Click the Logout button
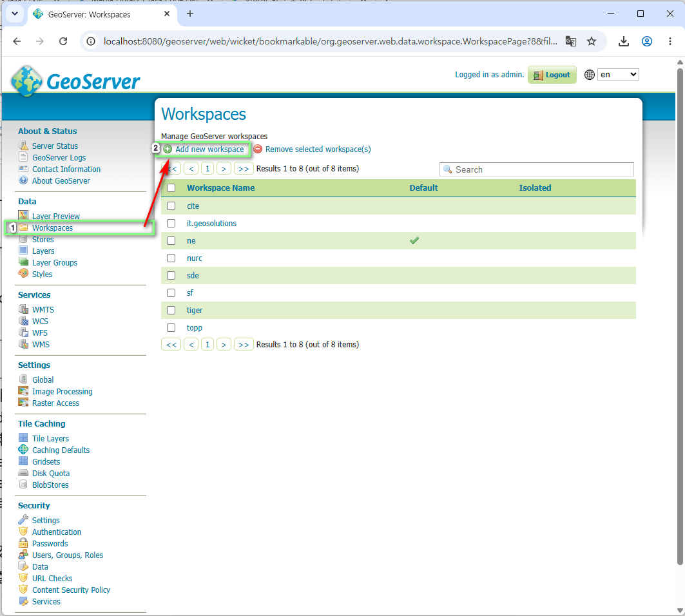Viewport: 685px width, 616px height. [552, 75]
